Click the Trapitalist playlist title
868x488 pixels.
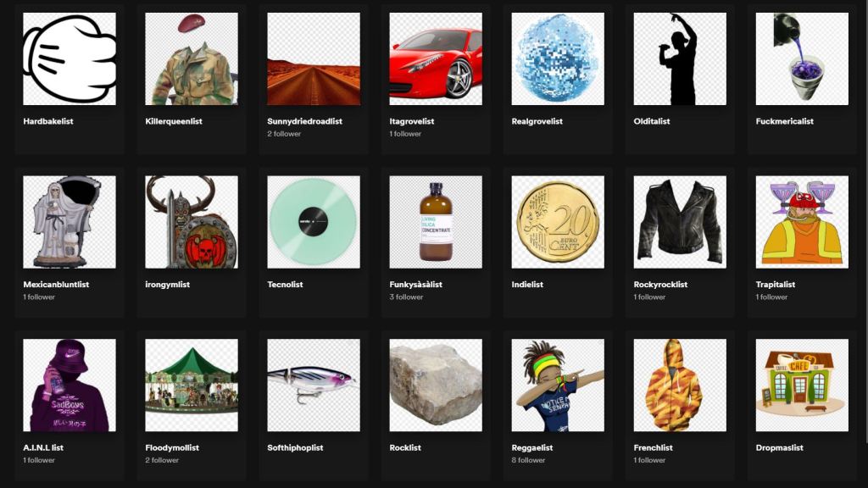[x=775, y=285]
